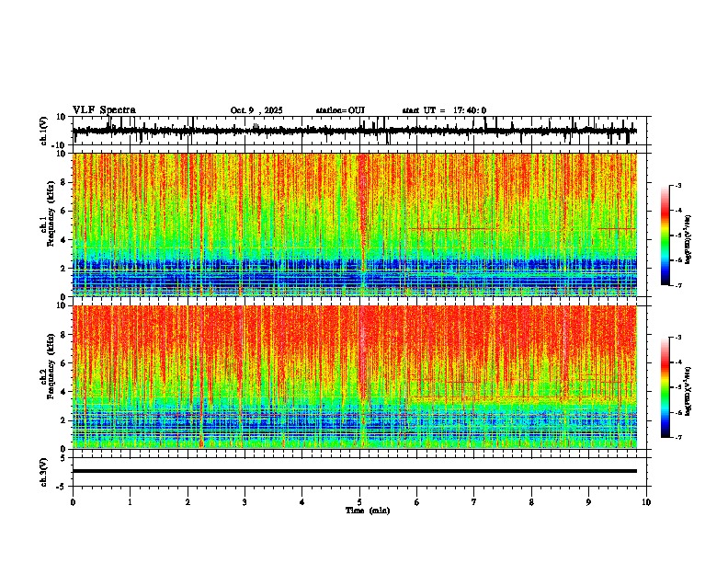Click time axis tick label "0"

click(73, 502)
